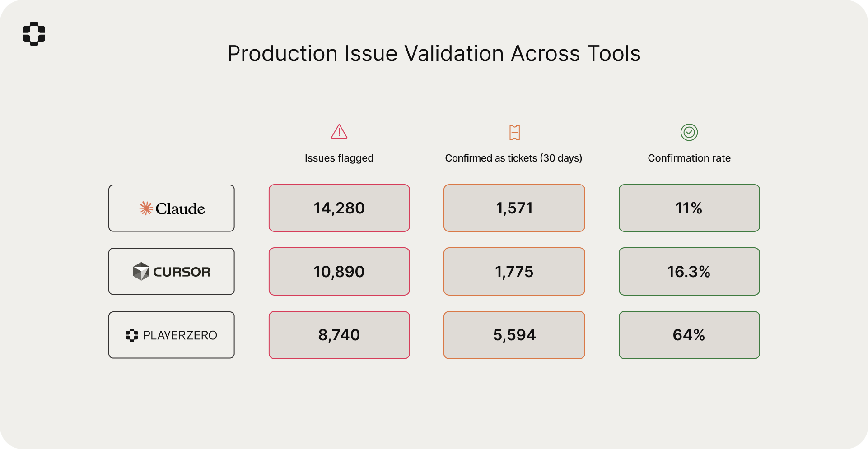Viewport: 868px width, 449px height.
Task: Select the CURSOR wordmark text
Action: [x=182, y=272]
